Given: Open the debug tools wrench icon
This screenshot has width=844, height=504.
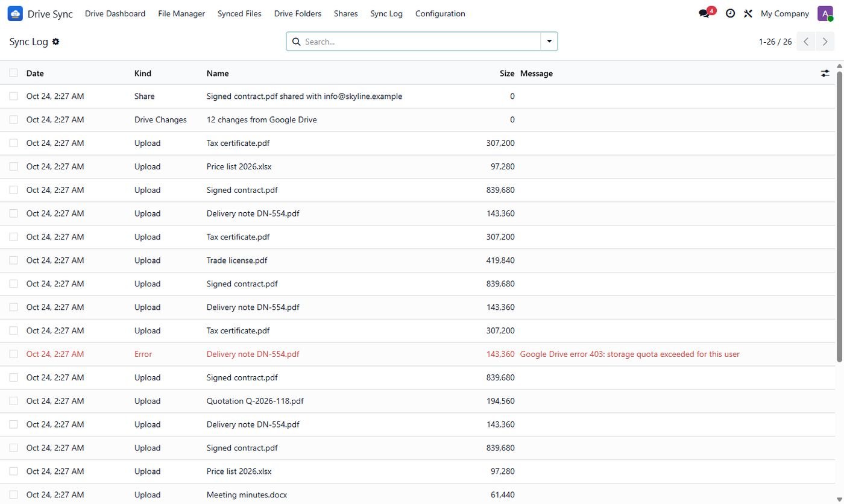Looking at the screenshot, I should [748, 13].
